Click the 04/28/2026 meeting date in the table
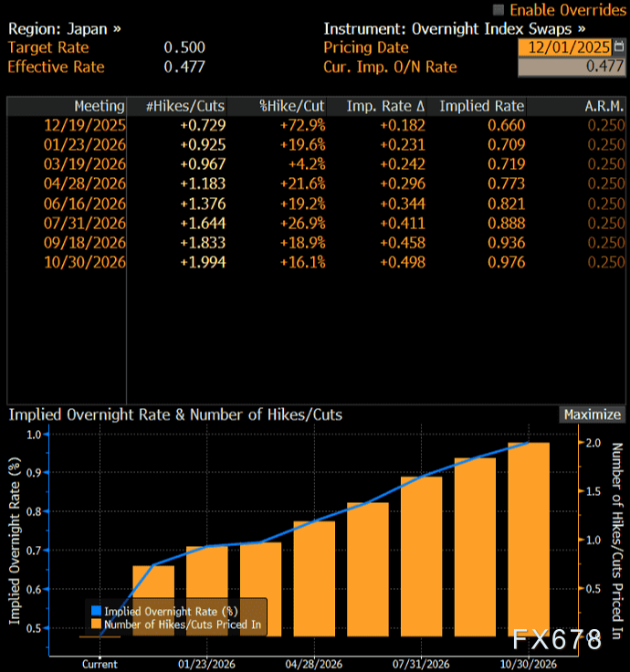The height and width of the screenshot is (672, 630). click(x=85, y=184)
